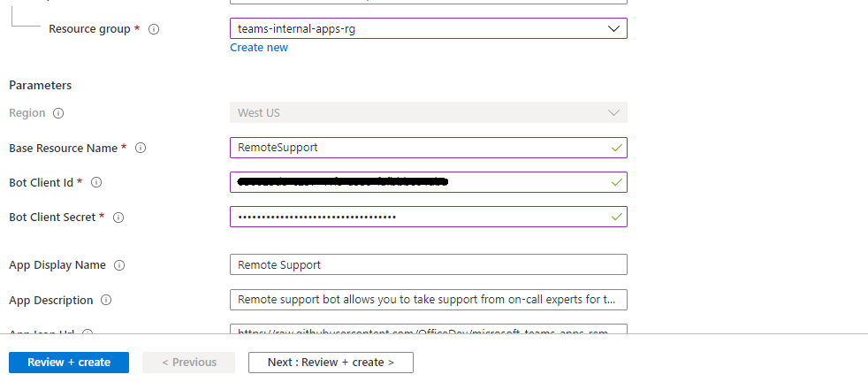The width and height of the screenshot is (868, 382).
Task: Click info icon beside Bot Client Secret
Action: point(118,217)
